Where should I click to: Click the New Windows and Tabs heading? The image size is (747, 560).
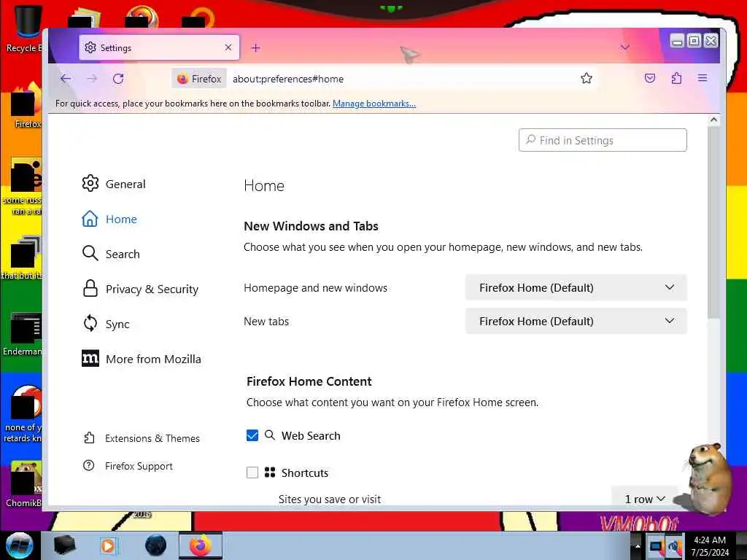311,226
